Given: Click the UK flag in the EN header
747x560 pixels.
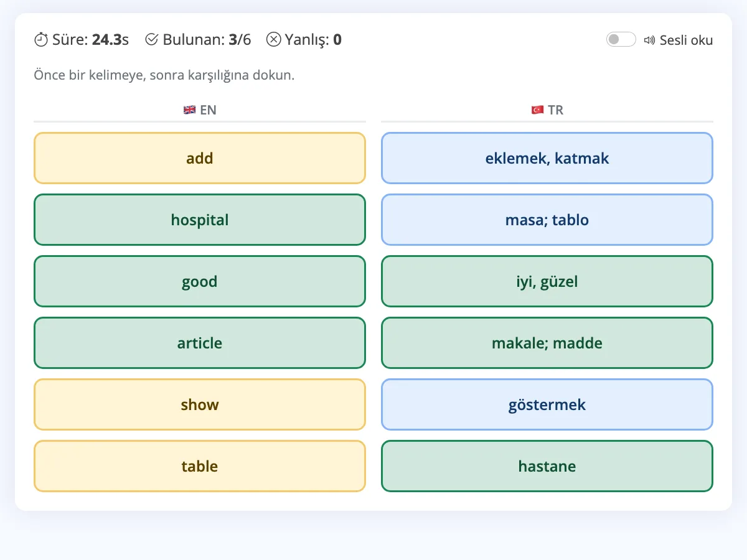Looking at the screenshot, I should click(190, 110).
